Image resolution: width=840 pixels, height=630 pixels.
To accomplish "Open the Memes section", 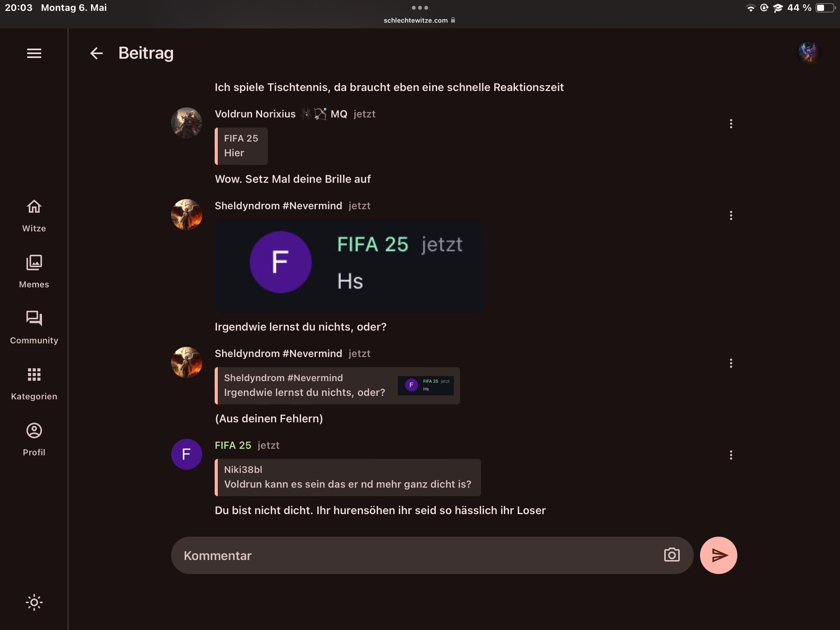I will pyautogui.click(x=34, y=272).
